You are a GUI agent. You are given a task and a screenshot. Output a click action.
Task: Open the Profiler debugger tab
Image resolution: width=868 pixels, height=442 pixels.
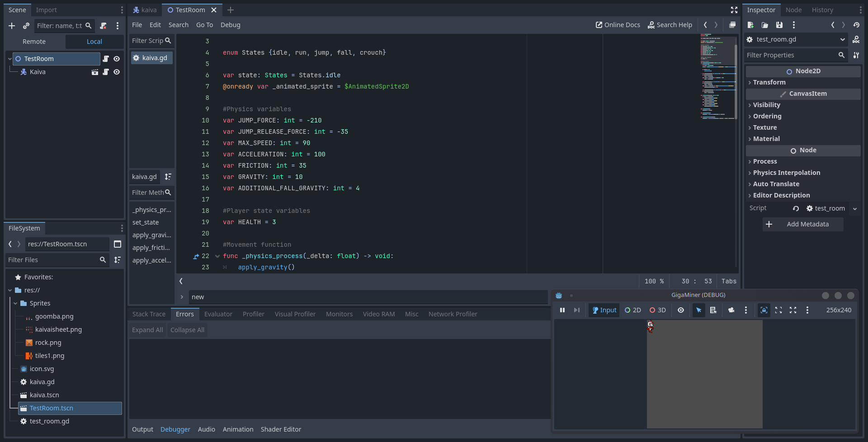click(x=254, y=314)
